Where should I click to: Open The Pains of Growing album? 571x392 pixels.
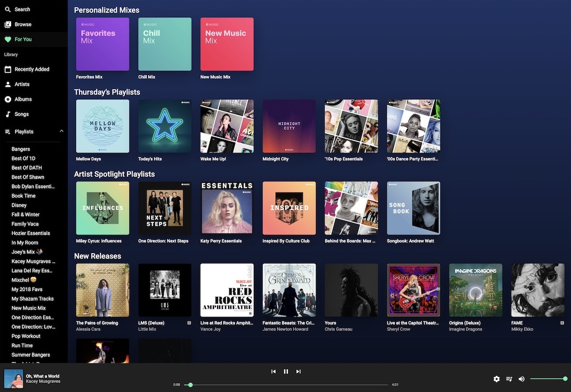pyautogui.click(x=103, y=290)
